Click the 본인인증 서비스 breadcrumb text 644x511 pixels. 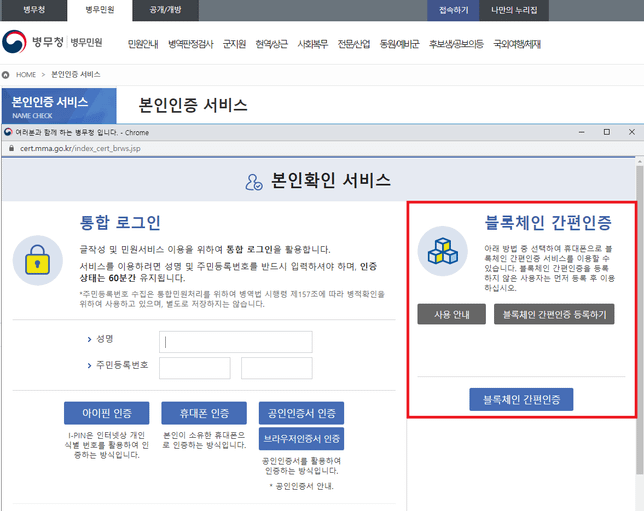pos(76,74)
